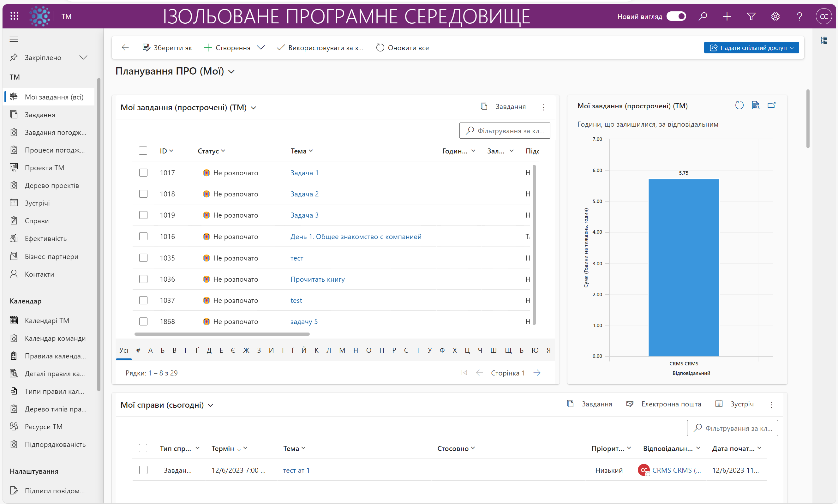The width and height of the screenshot is (838, 504).
Task: Open Зустрічі in sidebar
Action: (37, 203)
